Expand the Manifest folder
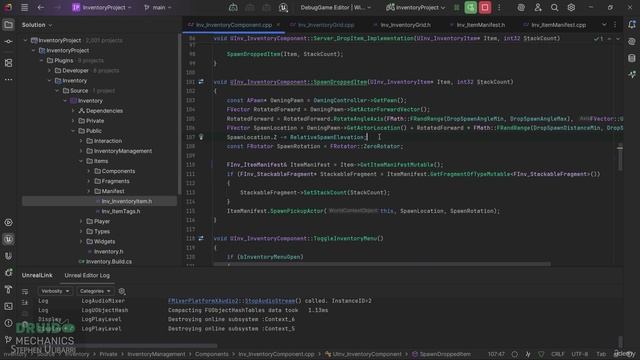The height and width of the screenshot is (360, 640). point(89,191)
